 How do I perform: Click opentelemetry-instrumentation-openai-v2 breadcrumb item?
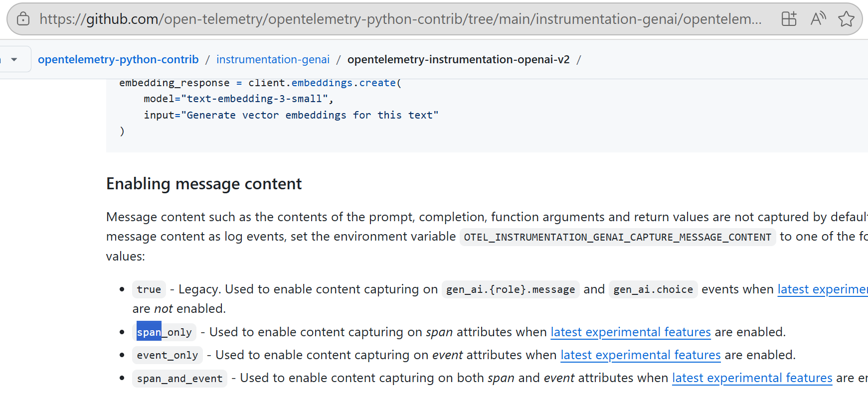[x=458, y=59]
